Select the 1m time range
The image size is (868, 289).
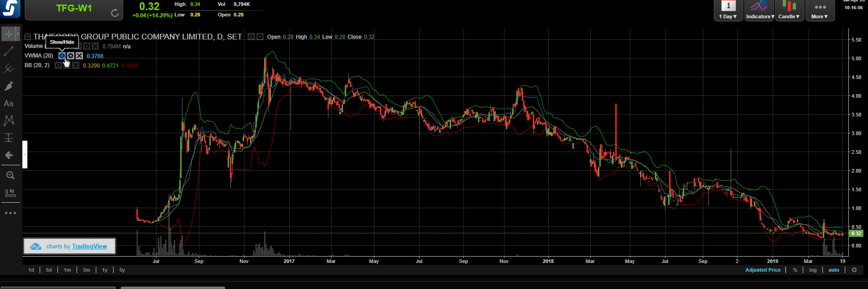67,270
